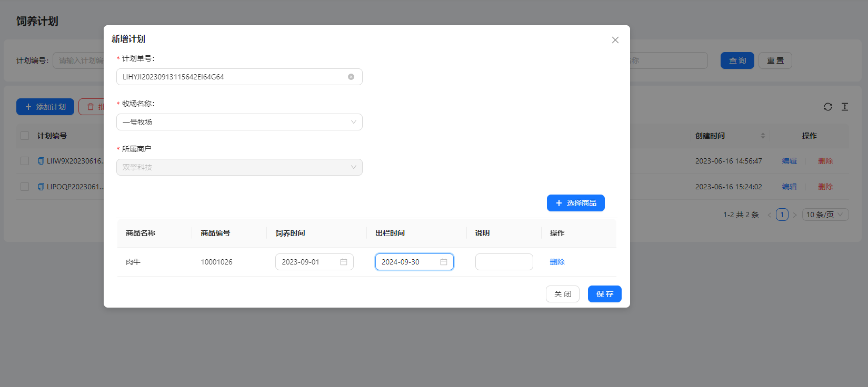Open the 牧场名称 dropdown showing 一号牧场

point(239,122)
